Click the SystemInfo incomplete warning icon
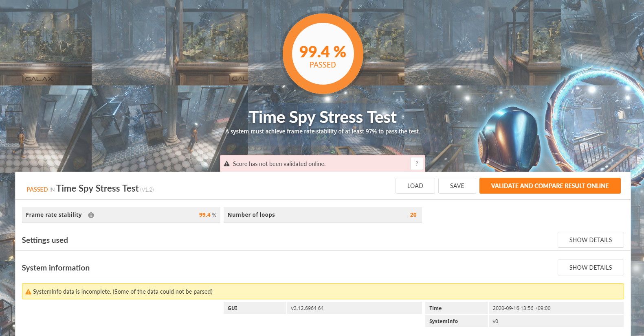 [x=28, y=292]
